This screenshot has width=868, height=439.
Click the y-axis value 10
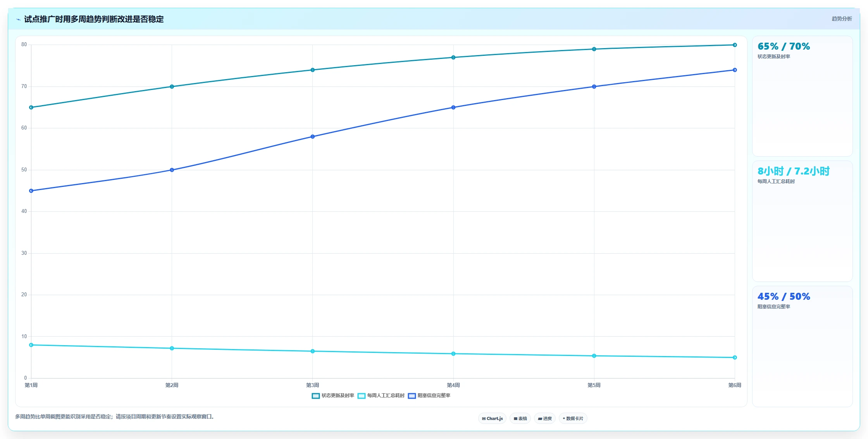pos(24,337)
